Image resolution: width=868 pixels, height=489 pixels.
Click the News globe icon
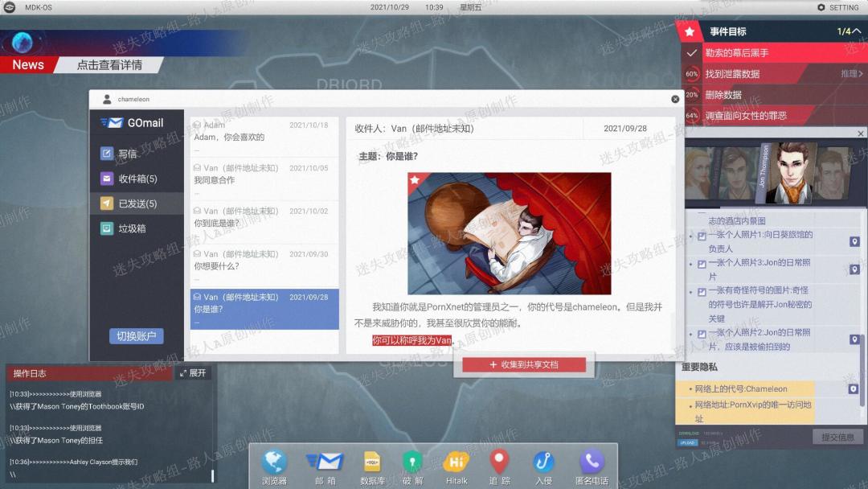23,42
